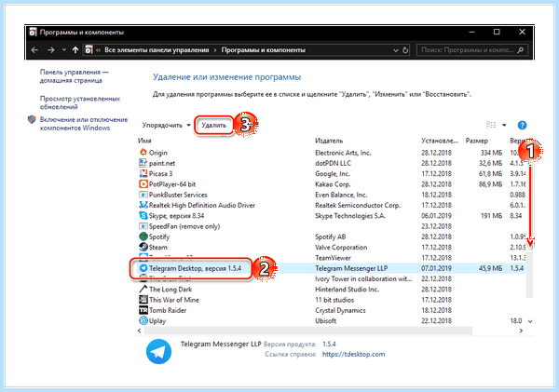Click the horizontal scrollbar right arrow
This screenshot has height=392, width=559.
(521, 331)
